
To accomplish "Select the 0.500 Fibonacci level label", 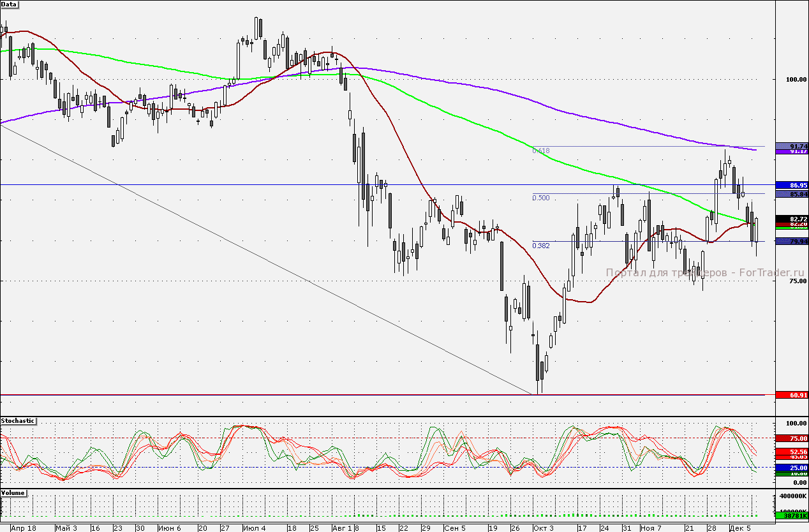I will [541, 198].
